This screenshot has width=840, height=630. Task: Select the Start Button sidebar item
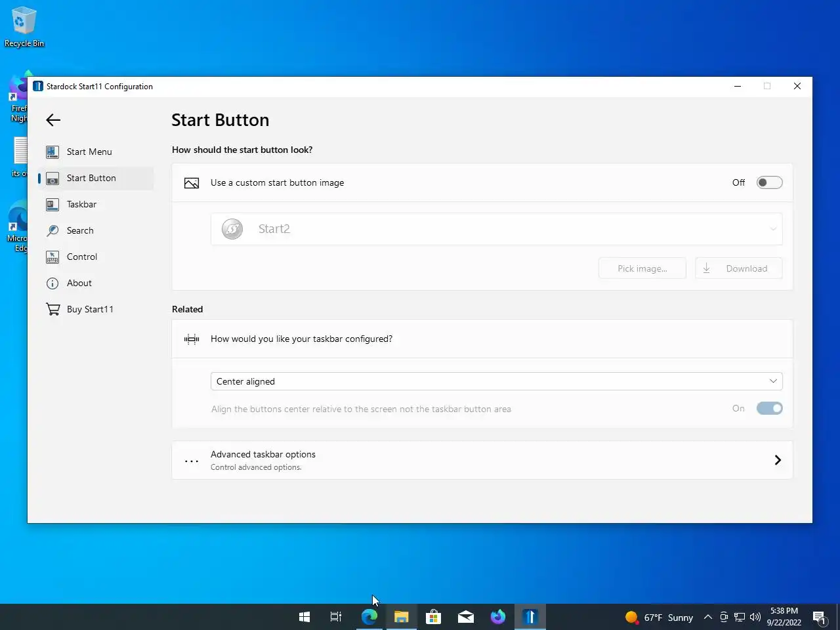pos(96,178)
